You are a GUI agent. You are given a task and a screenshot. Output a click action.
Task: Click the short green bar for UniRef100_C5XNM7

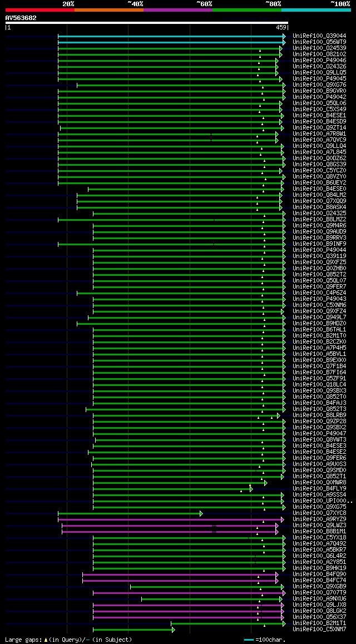pyautogui.click(x=134, y=630)
